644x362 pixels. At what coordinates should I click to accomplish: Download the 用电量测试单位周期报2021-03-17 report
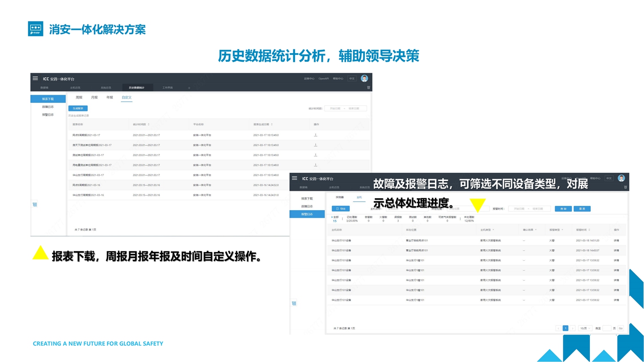click(x=316, y=165)
